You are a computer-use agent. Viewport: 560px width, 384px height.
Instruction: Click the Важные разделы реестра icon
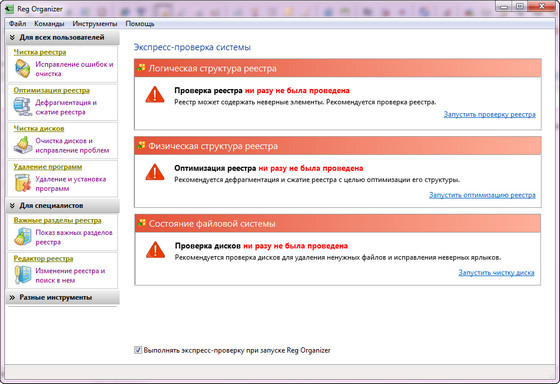point(22,237)
